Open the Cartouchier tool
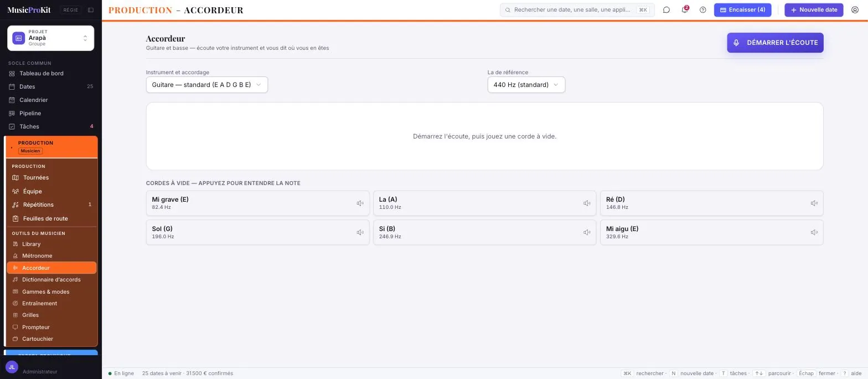 click(x=52, y=339)
